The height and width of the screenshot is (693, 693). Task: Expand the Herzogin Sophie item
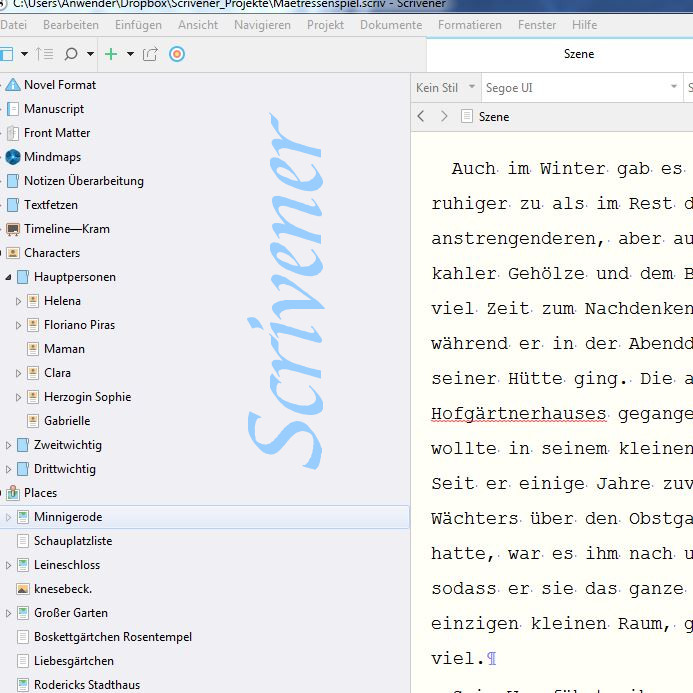coord(18,397)
